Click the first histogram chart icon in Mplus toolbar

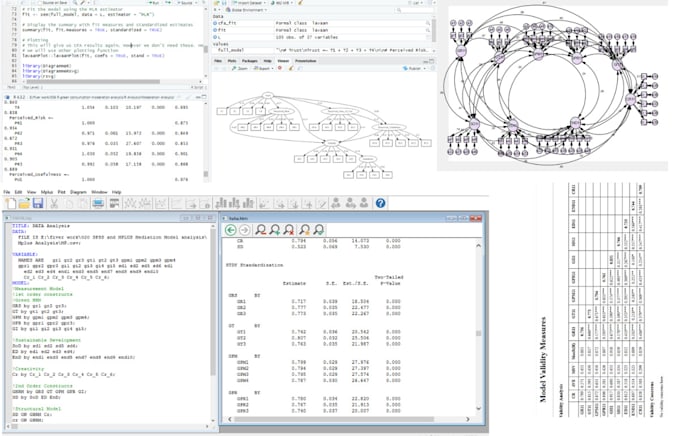click(221, 203)
